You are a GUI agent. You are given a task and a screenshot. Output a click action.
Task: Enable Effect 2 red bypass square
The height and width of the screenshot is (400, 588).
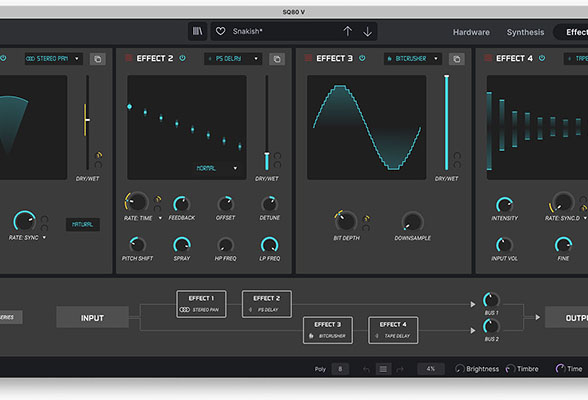point(128,58)
